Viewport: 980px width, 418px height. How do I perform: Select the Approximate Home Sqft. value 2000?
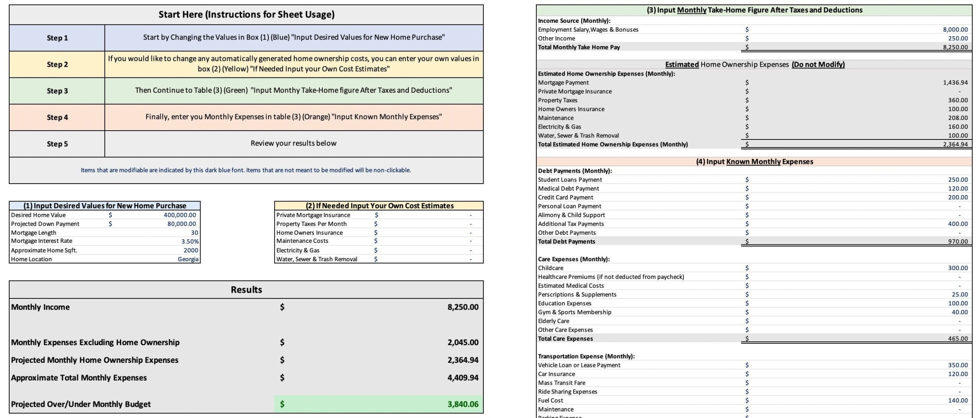coord(191,250)
